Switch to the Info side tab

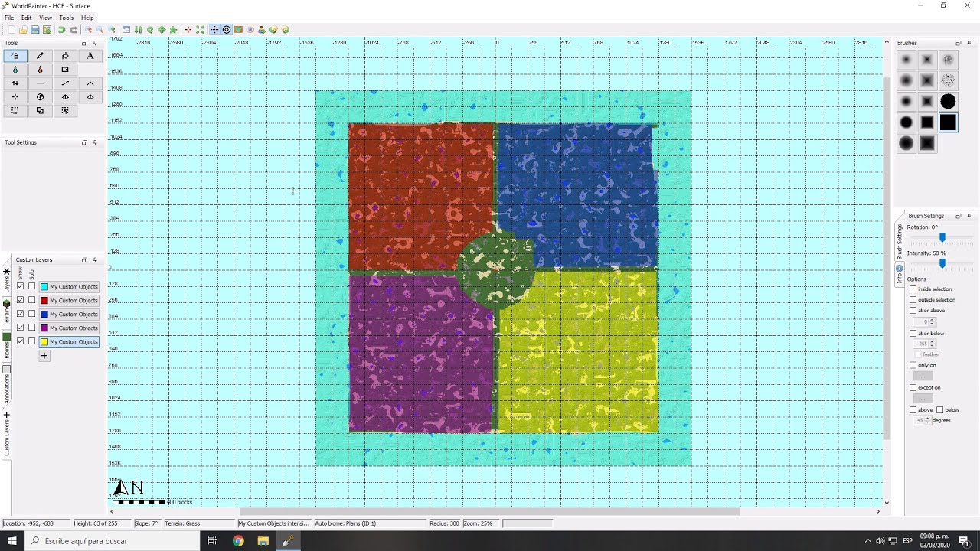point(900,275)
